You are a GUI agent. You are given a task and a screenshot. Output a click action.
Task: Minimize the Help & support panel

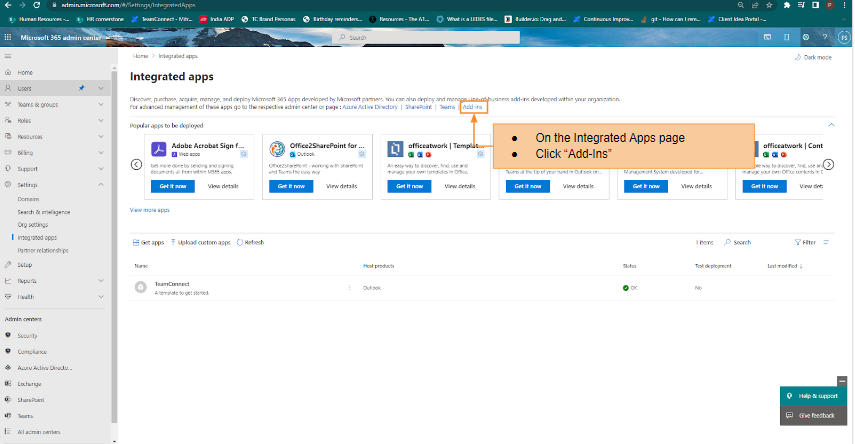(842, 381)
